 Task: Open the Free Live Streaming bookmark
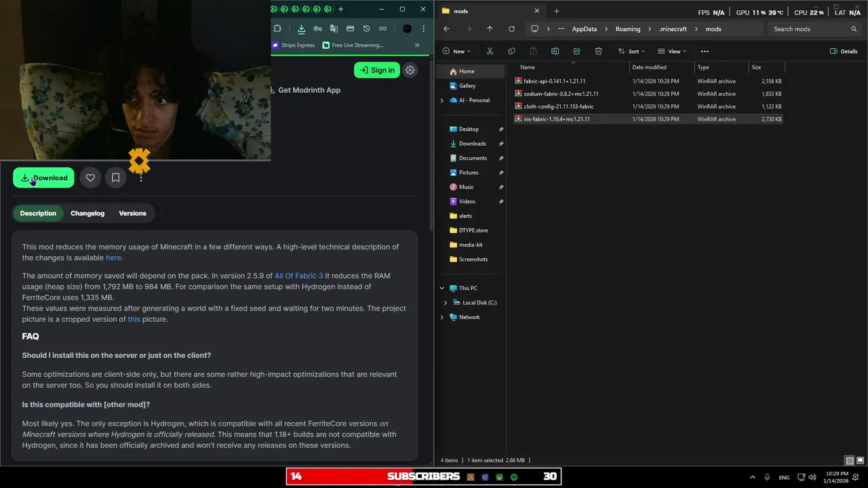click(x=353, y=45)
